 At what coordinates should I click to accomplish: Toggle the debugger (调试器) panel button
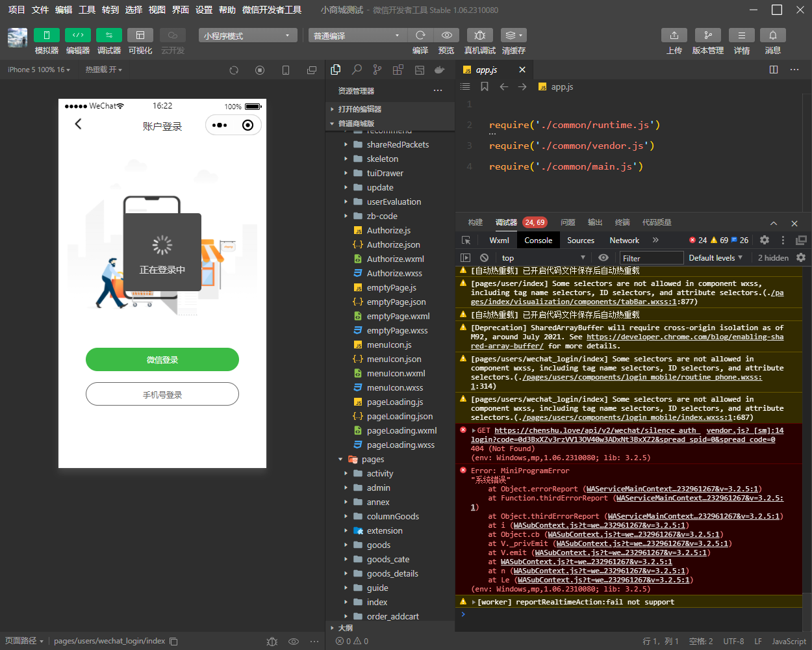click(x=109, y=35)
